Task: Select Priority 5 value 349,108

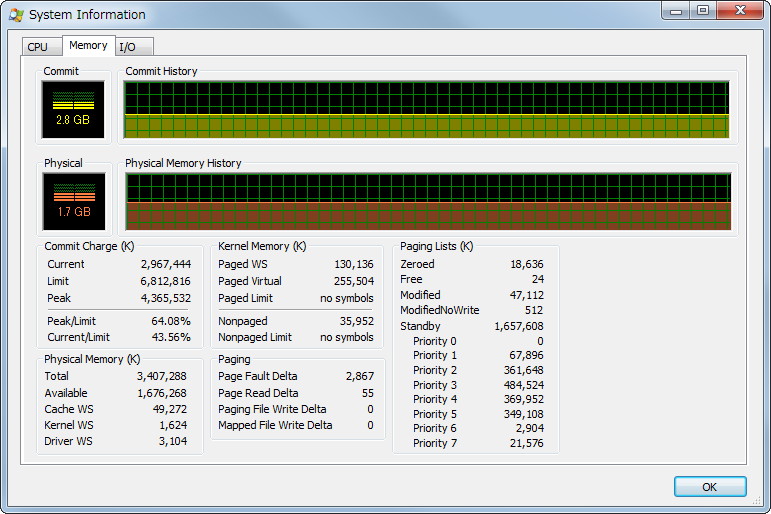Action: coord(524,414)
